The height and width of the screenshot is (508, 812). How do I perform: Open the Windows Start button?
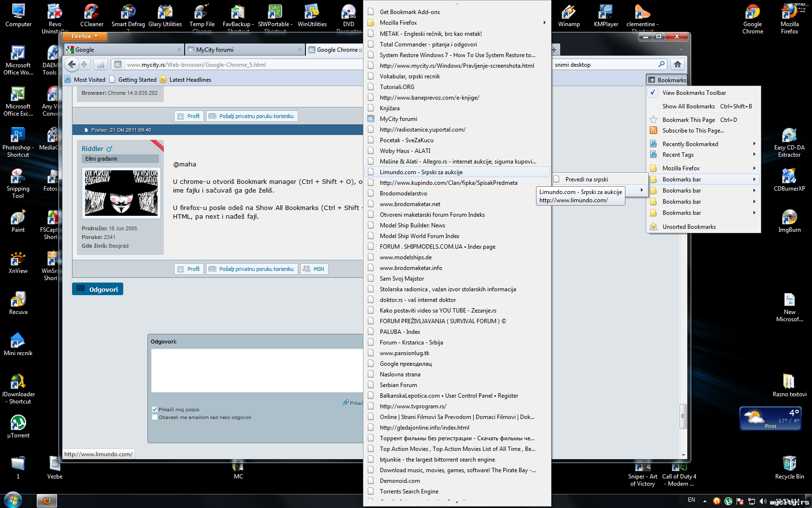13,500
